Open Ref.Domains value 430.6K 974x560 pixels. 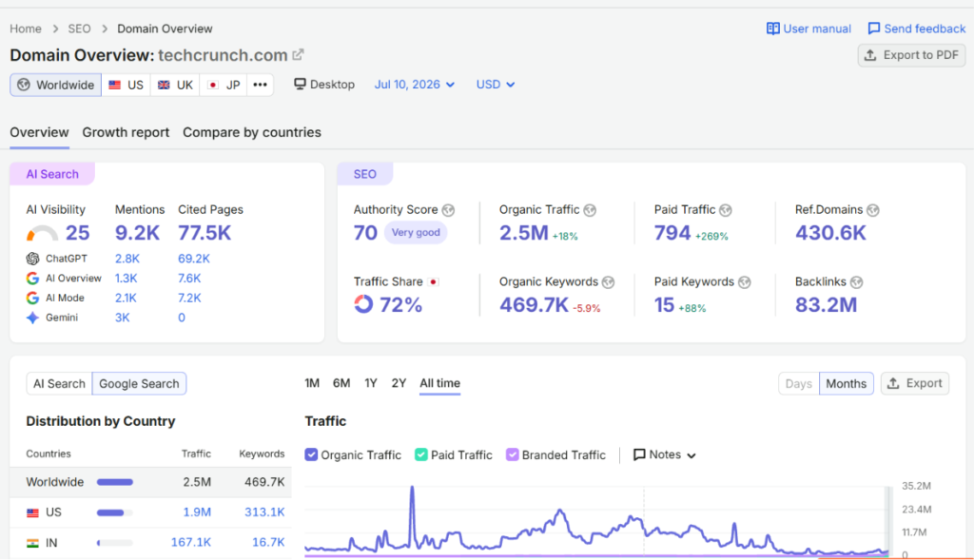(x=830, y=233)
